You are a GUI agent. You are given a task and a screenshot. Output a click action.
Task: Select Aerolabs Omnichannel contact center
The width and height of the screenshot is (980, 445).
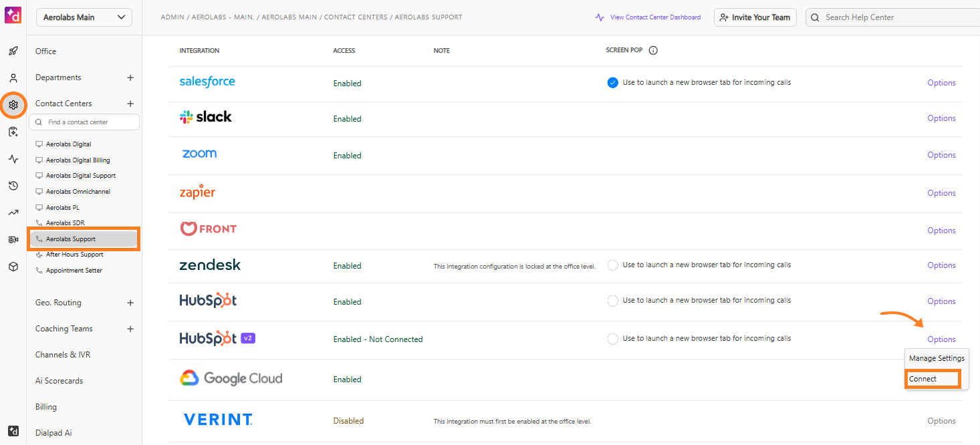(78, 192)
